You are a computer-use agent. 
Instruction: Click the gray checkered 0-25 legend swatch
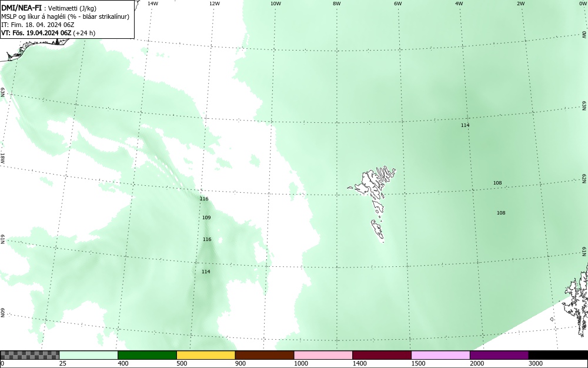point(29,355)
